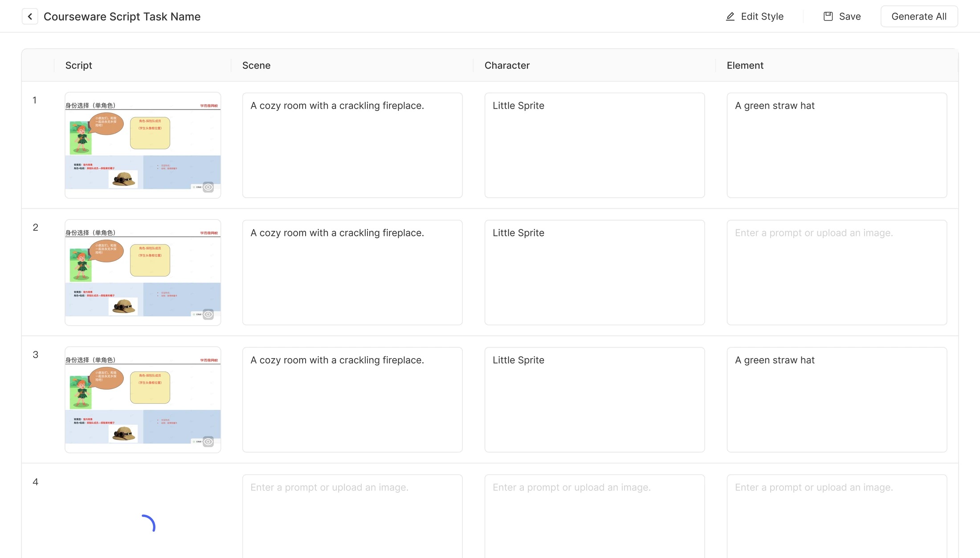Focus the row 2 Scene prompt field
This screenshot has width=980, height=558.
click(x=352, y=273)
